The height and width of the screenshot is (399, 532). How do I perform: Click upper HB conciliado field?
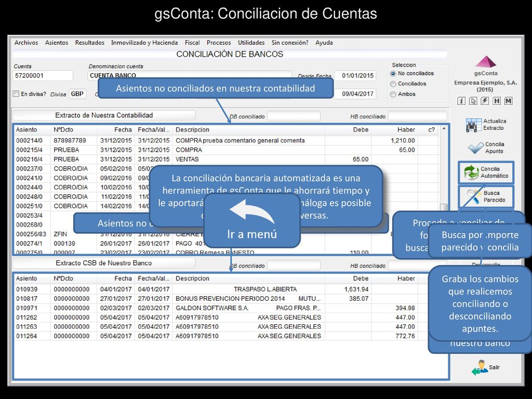pos(417,116)
